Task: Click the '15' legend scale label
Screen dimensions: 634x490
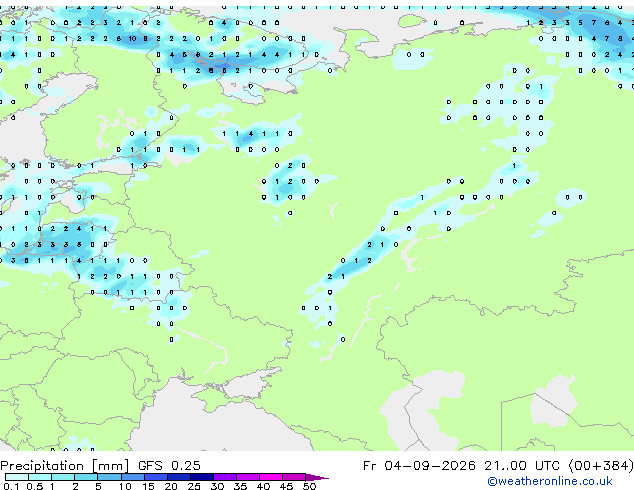Action: (x=148, y=486)
